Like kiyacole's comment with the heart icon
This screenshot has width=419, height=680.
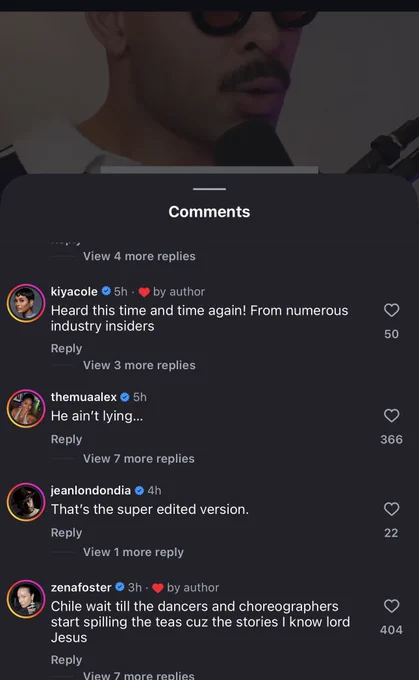[x=391, y=310]
